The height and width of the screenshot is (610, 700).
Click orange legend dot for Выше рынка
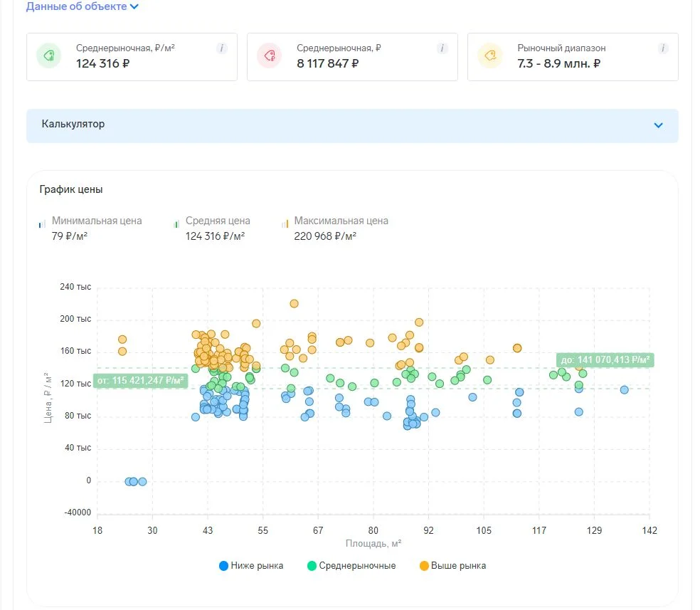click(424, 566)
